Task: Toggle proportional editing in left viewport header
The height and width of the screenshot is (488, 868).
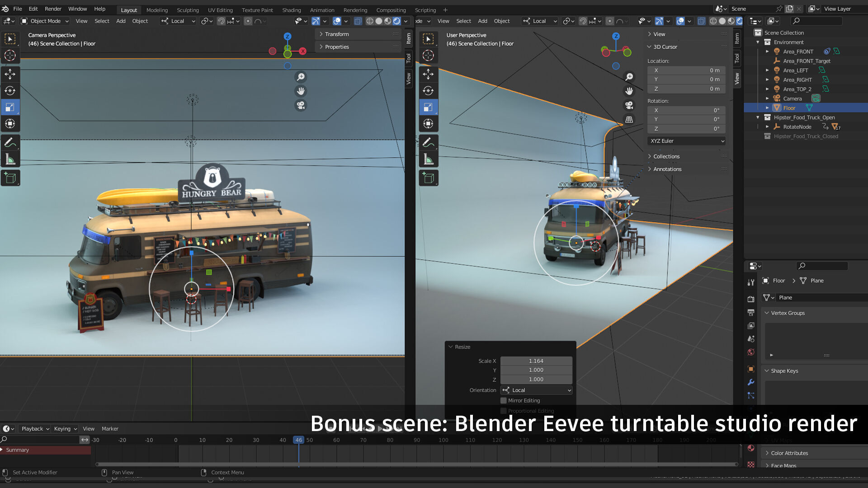Action: pos(248,21)
